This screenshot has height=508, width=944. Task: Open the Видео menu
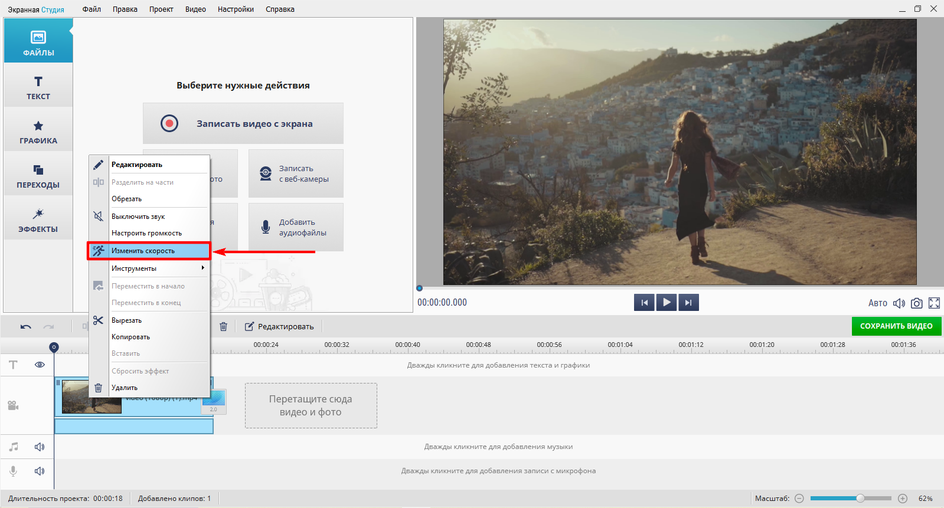click(196, 9)
